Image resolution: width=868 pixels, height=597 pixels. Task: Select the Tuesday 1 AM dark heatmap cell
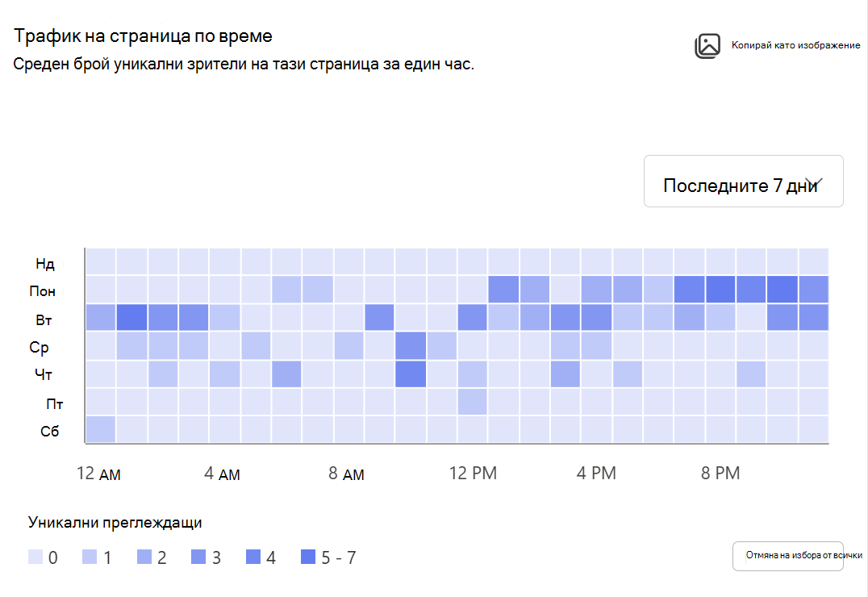[x=131, y=317]
